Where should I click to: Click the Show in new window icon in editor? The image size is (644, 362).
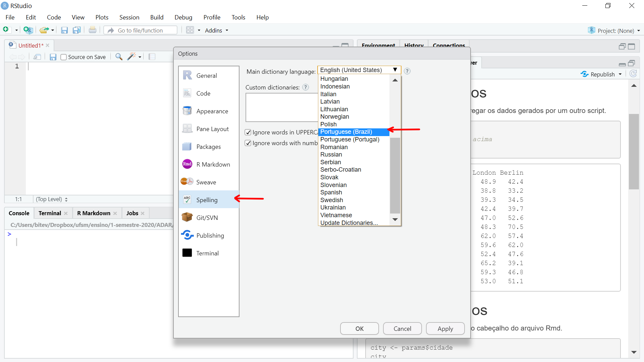pos(37,57)
